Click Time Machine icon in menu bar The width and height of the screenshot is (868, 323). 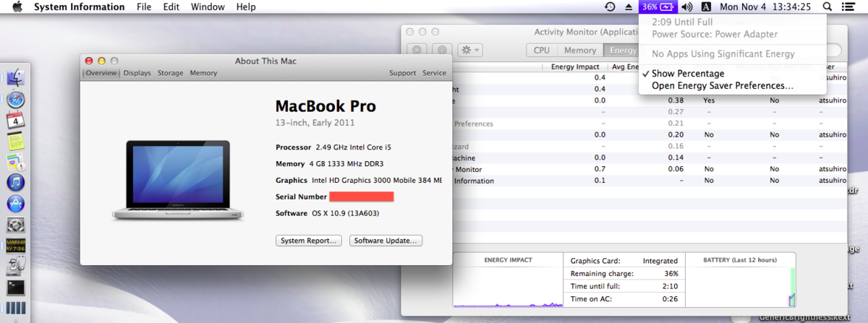pyautogui.click(x=610, y=7)
